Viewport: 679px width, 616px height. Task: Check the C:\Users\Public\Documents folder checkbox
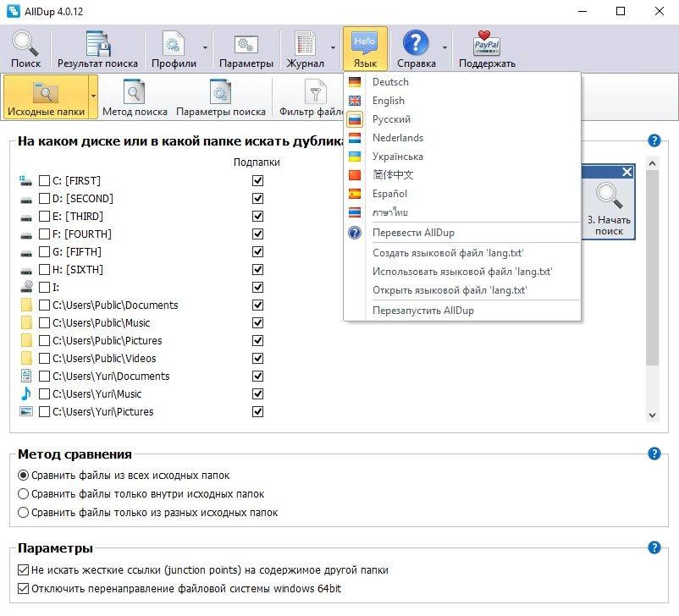coord(44,305)
